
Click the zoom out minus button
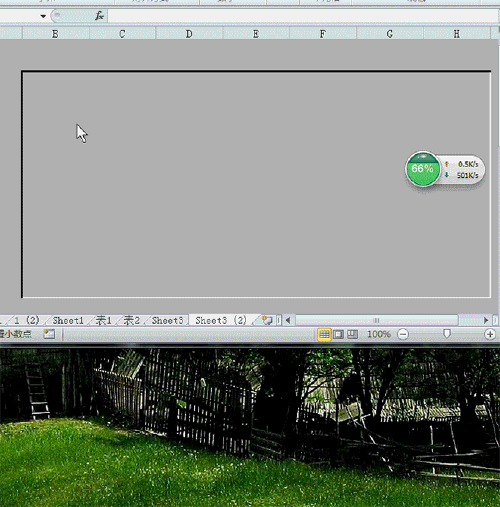(x=403, y=334)
